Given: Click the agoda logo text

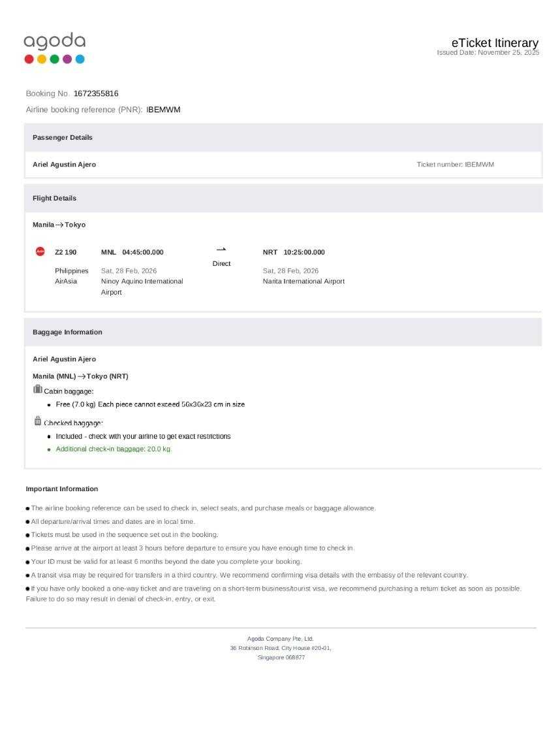Looking at the screenshot, I should (x=54, y=41).
